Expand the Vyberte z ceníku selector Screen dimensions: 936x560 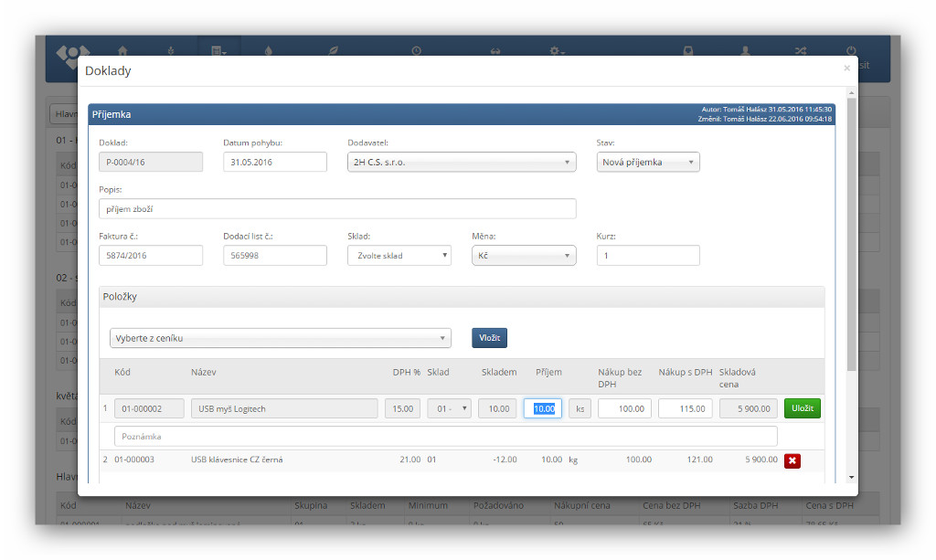click(281, 338)
